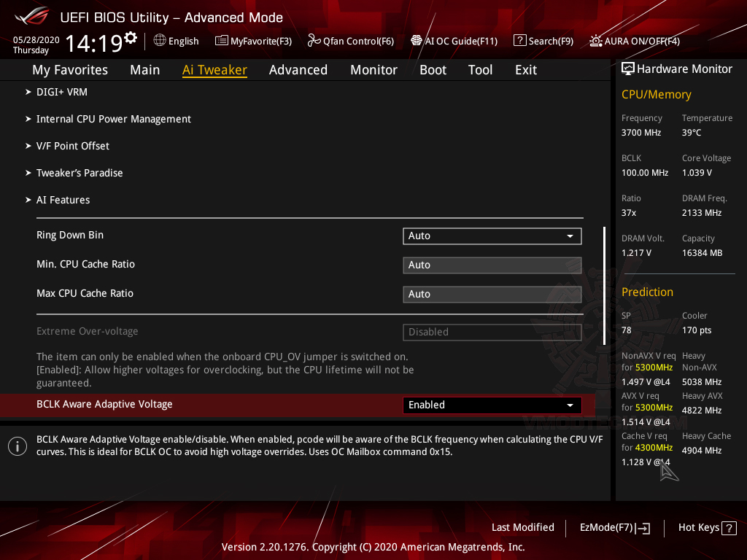Screen dimensions: 747x560
Task: Toggle AURA lighting with AURA ON/OFF(F4)
Action: (634, 41)
